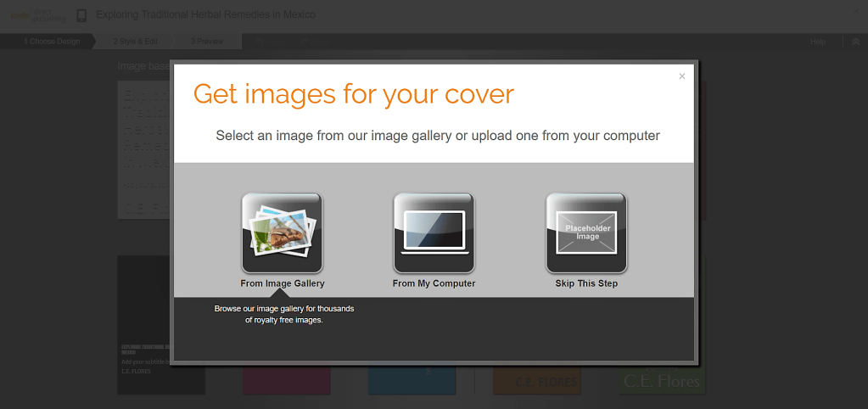Click the 'From My Computer' text label

(x=434, y=283)
